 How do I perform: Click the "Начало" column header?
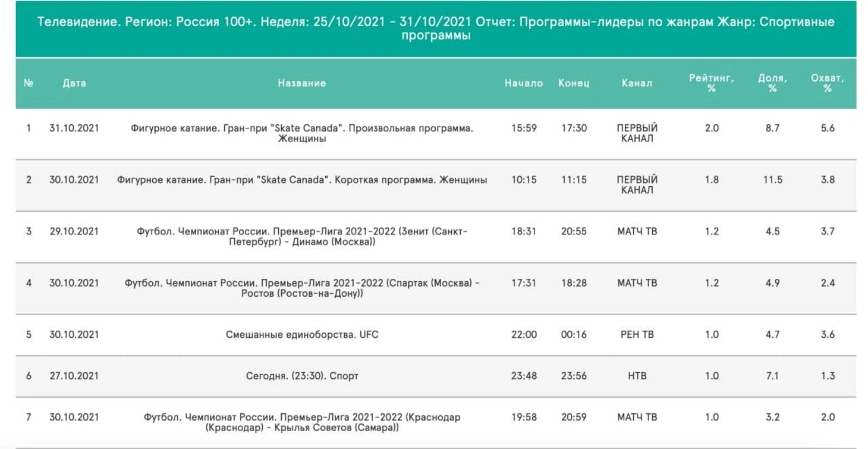point(524,83)
